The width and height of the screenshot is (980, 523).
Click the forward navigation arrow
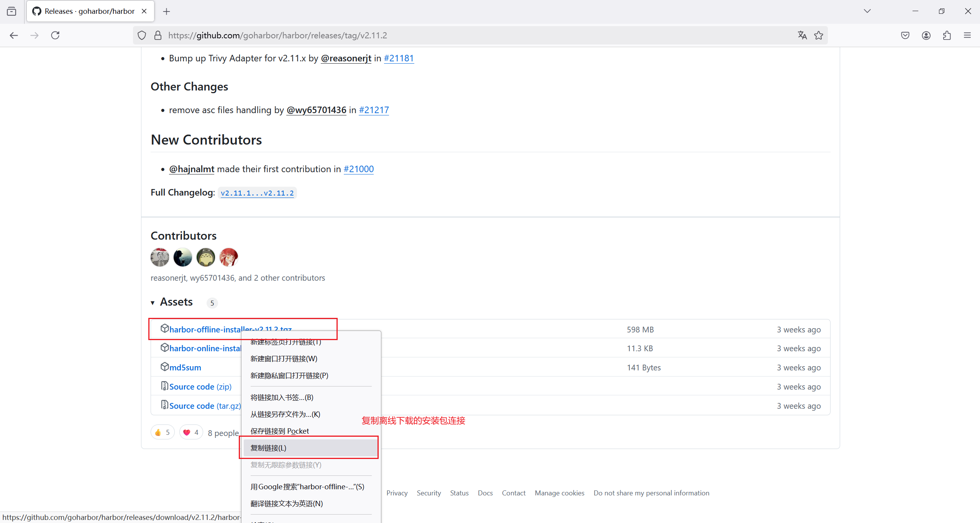pos(34,35)
